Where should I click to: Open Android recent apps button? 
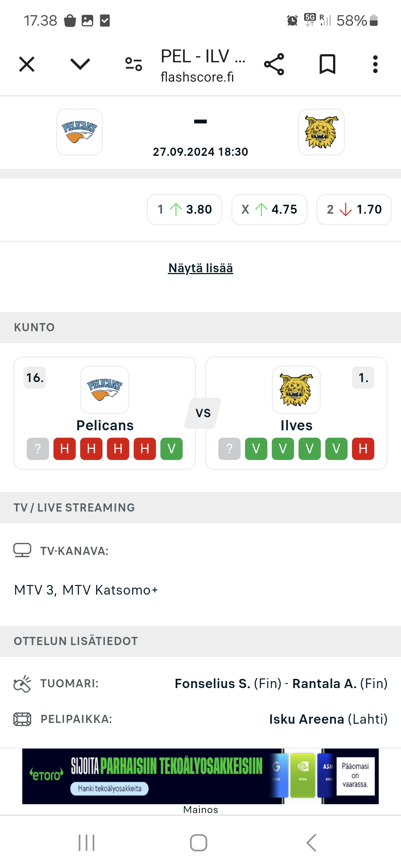[x=87, y=843]
